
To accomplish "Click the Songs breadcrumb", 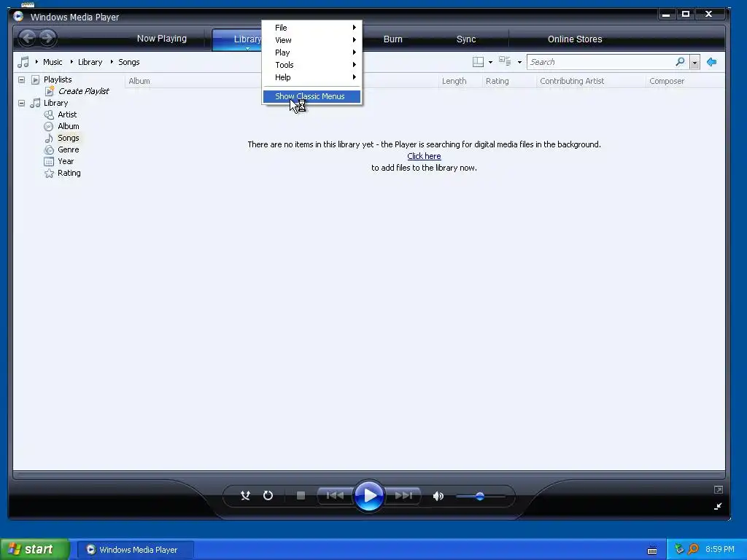I will tap(128, 62).
